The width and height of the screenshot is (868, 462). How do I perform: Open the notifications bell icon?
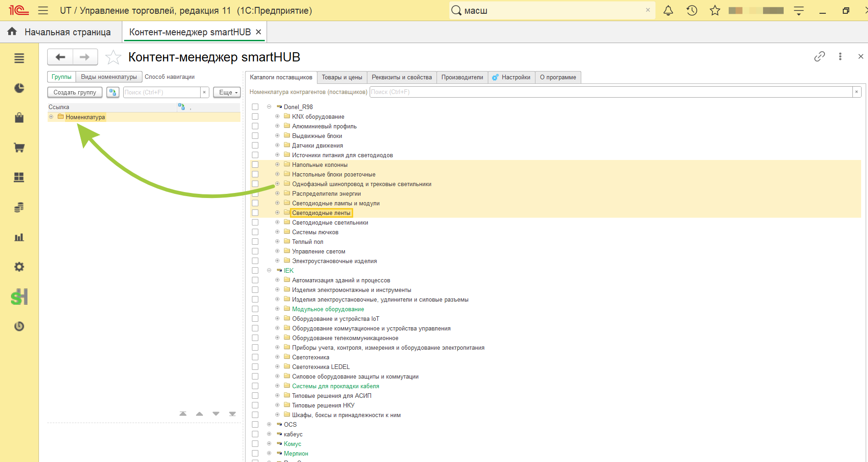(x=668, y=11)
